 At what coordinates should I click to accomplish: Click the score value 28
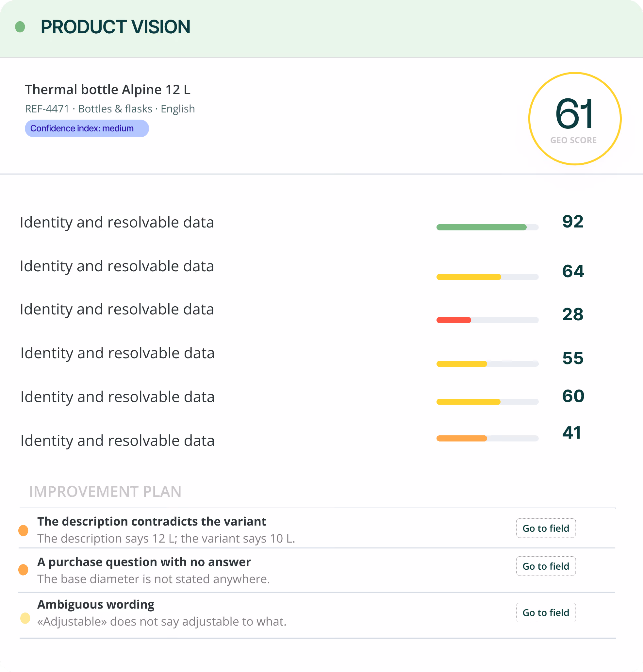coord(573,314)
